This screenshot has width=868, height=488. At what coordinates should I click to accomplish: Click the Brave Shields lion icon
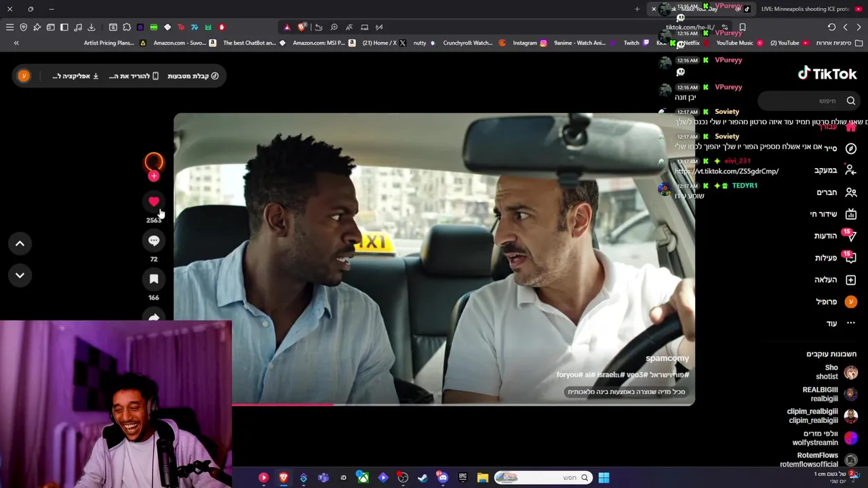point(302,27)
